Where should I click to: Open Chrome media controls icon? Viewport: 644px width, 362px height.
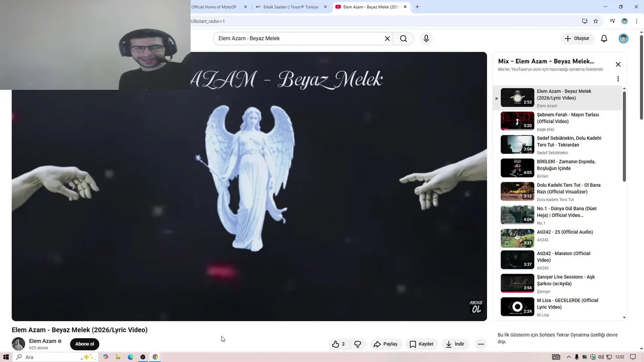coord(612,21)
